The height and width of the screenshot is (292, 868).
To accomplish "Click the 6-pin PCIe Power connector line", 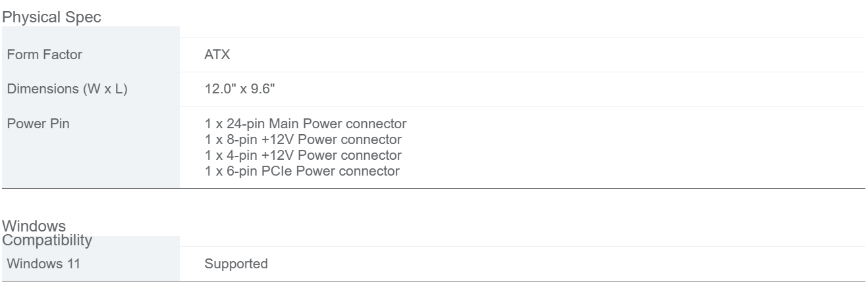I will pyautogui.click(x=302, y=172).
